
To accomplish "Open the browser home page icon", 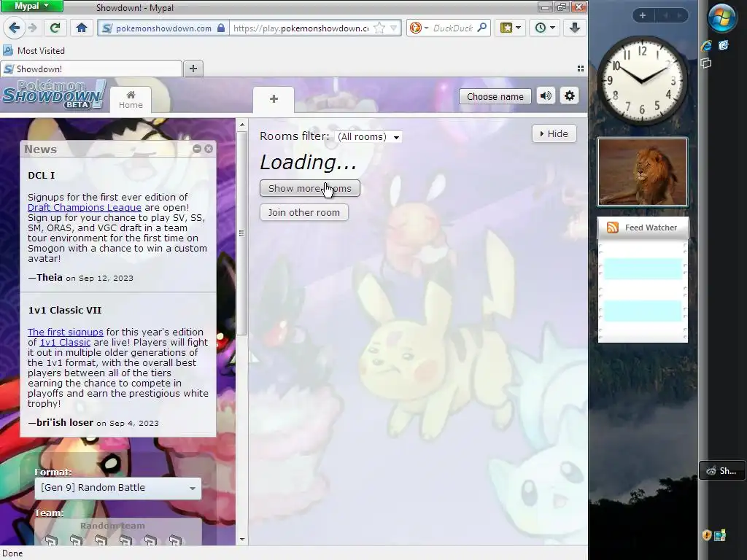I will tap(82, 28).
